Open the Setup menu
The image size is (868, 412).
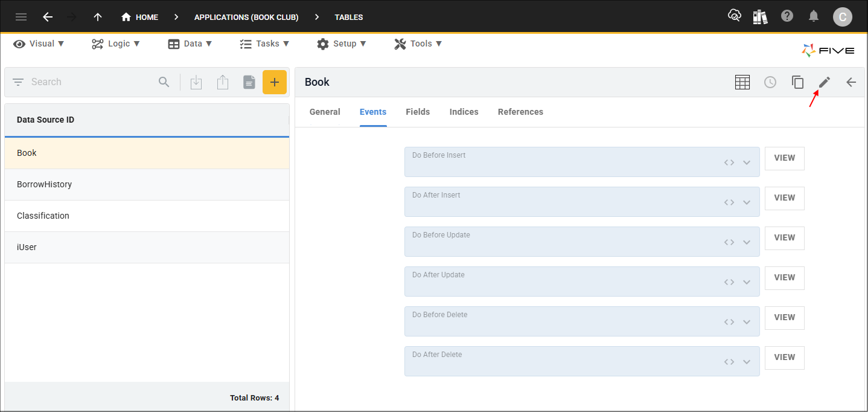(342, 43)
